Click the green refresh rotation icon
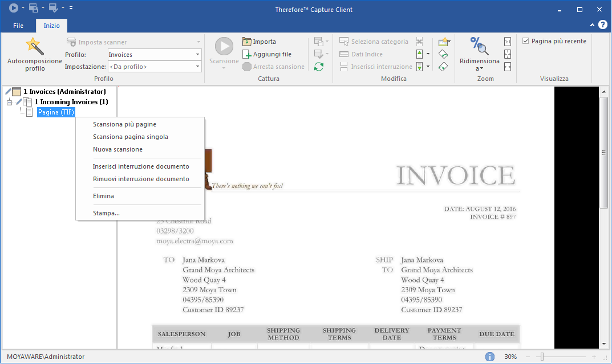 coord(320,66)
